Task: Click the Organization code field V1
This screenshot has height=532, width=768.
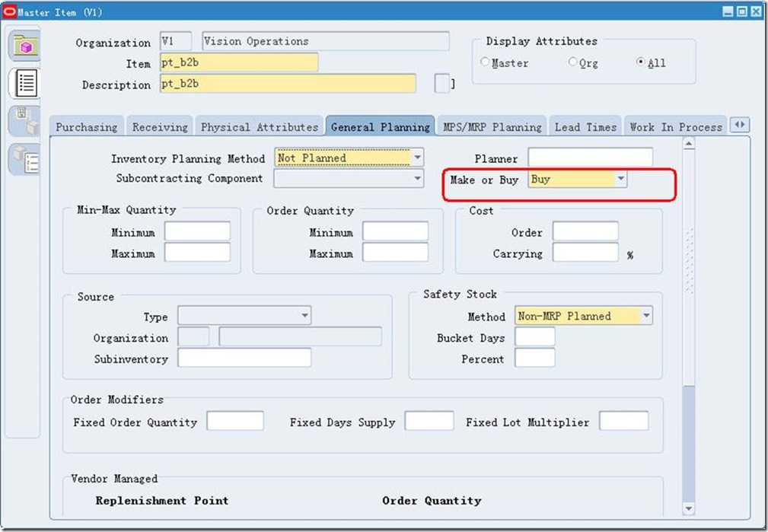Action: (x=176, y=42)
